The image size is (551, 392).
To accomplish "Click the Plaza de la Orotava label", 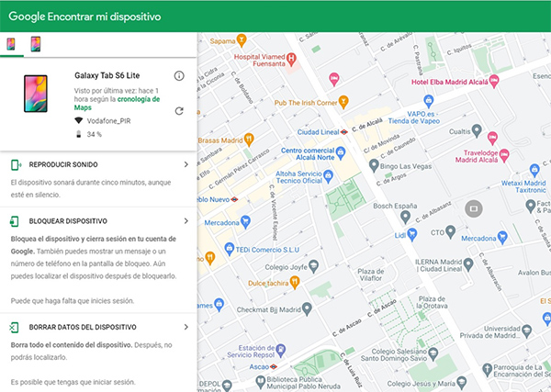I will coord(432,302).
